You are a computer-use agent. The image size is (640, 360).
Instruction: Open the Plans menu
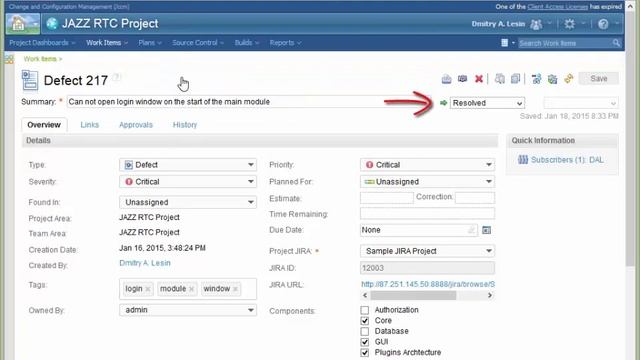coord(150,43)
